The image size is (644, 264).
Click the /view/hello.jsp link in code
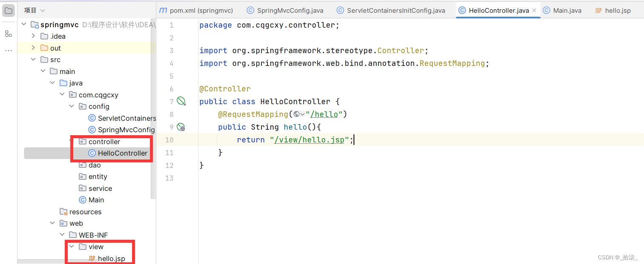pos(310,139)
